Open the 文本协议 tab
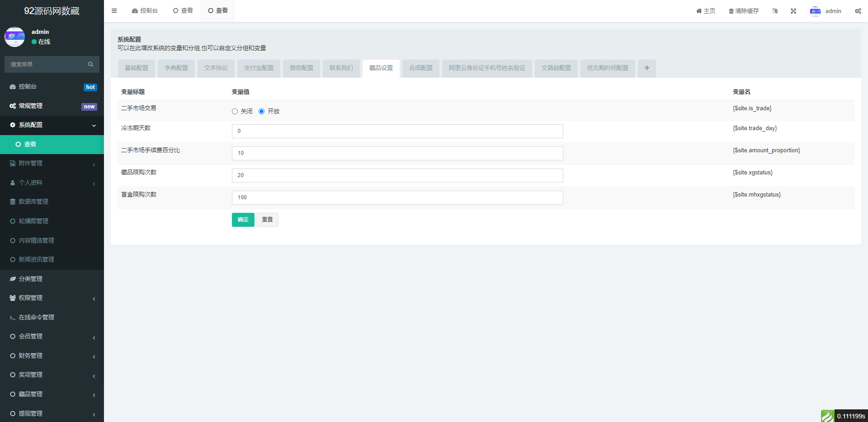868x422 pixels. [x=216, y=68]
